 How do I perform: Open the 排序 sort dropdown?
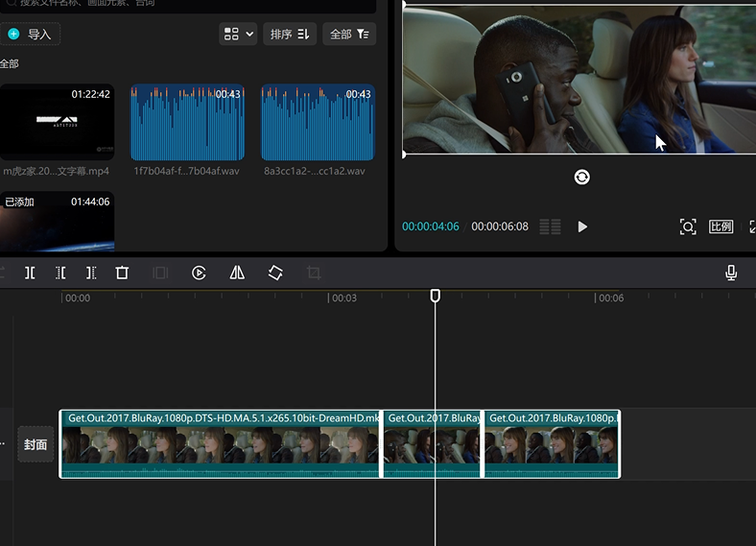pos(290,35)
